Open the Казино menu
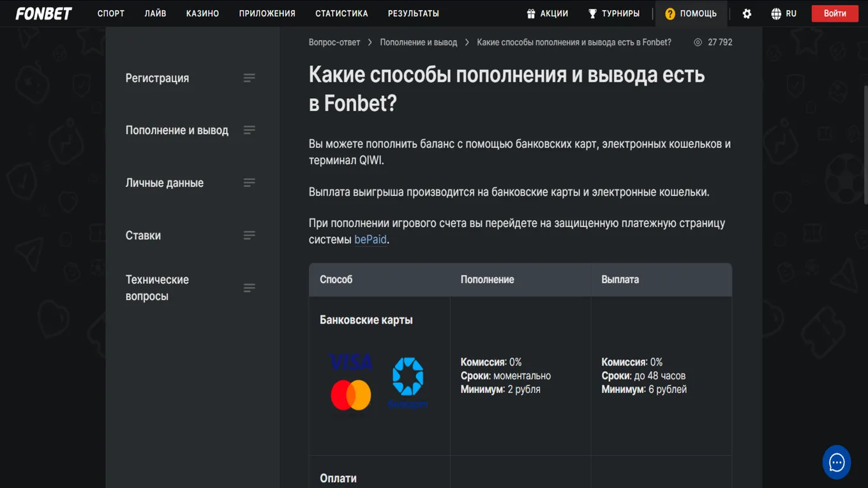This screenshot has width=868, height=488. pos(202,13)
